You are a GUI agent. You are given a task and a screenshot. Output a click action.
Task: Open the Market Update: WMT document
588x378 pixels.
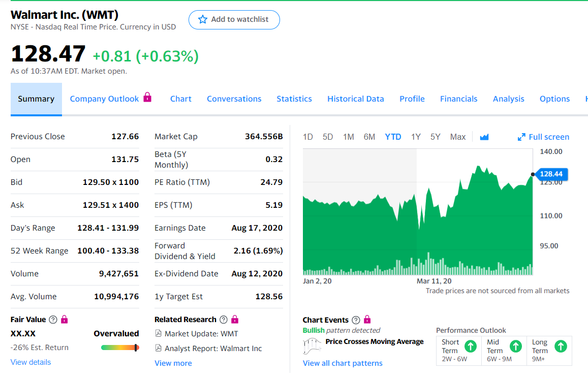coord(201,334)
